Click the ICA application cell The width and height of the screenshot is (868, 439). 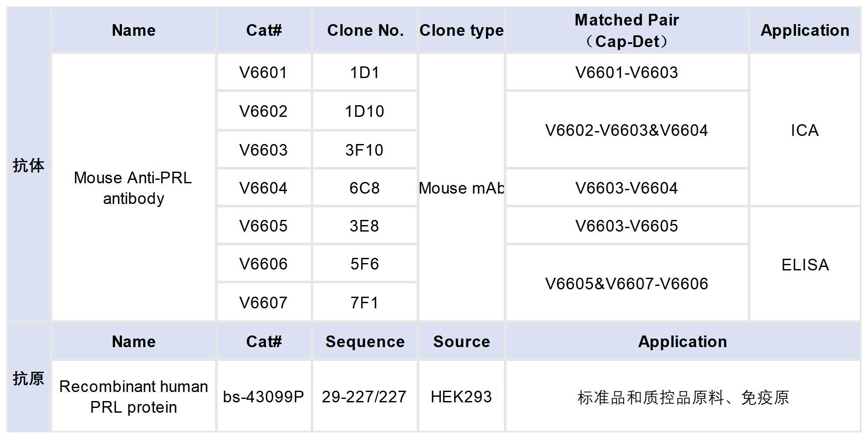(805, 130)
